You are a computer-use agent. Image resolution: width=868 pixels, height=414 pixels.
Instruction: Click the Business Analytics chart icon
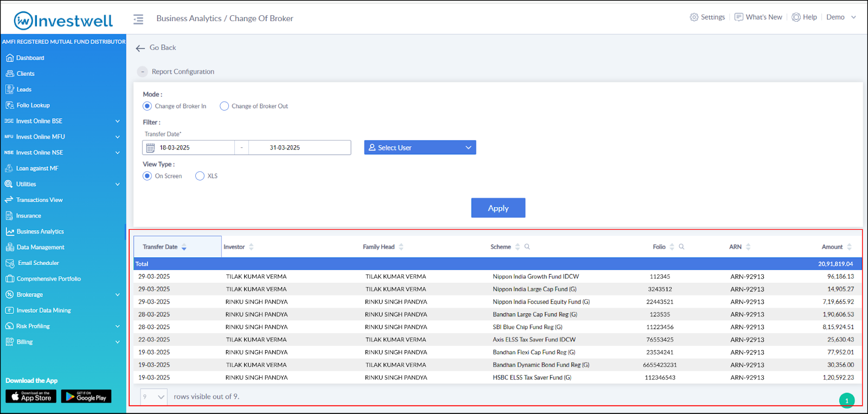coord(10,231)
